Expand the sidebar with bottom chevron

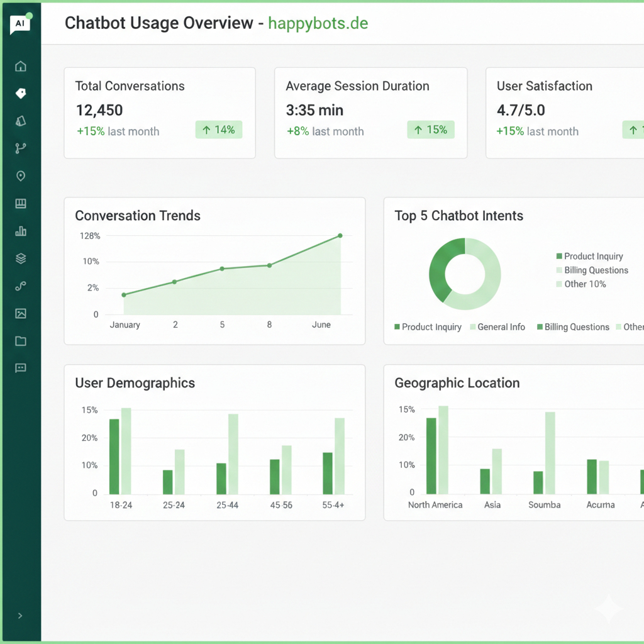20,616
